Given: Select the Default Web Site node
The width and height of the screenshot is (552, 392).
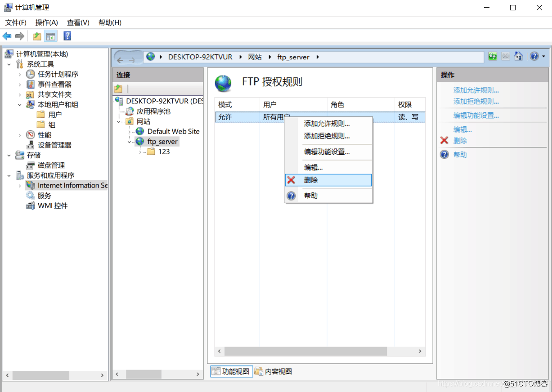Looking at the screenshot, I should pyautogui.click(x=173, y=131).
